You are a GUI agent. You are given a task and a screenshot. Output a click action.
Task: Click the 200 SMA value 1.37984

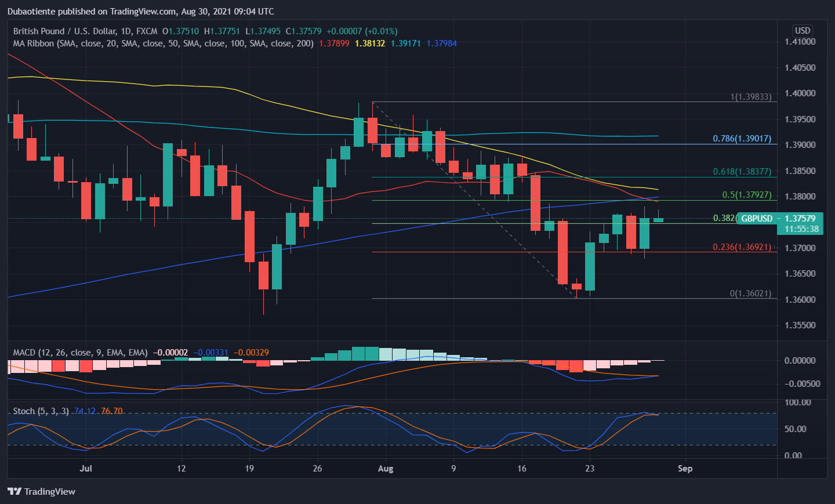pyautogui.click(x=441, y=43)
